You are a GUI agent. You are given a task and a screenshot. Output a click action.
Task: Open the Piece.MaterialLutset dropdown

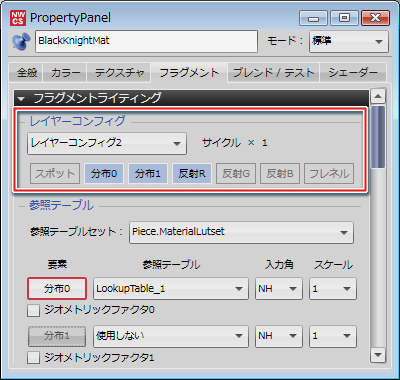click(x=241, y=232)
